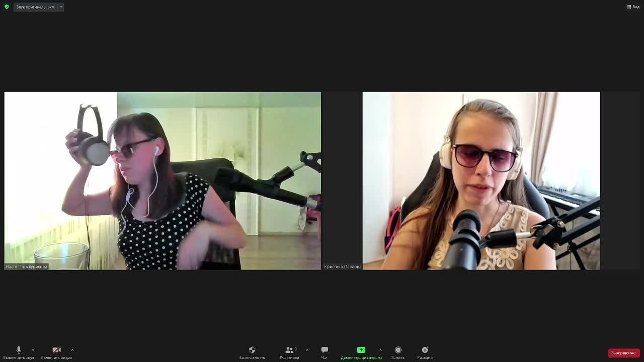Expand audio options arrow beside the microphone
644x362 pixels.
(x=33, y=350)
